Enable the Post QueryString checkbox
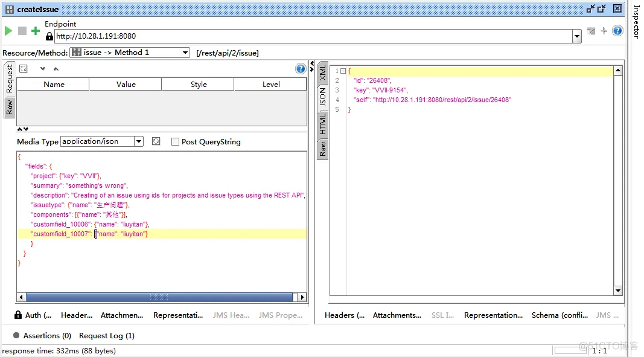Screen dimensions: 644x357 [x=176, y=142]
